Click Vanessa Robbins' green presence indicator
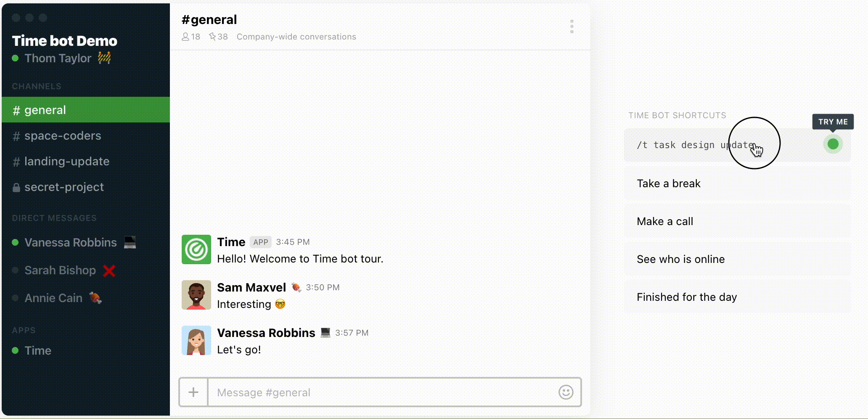868x419 pixels. (x=16, y=243)
